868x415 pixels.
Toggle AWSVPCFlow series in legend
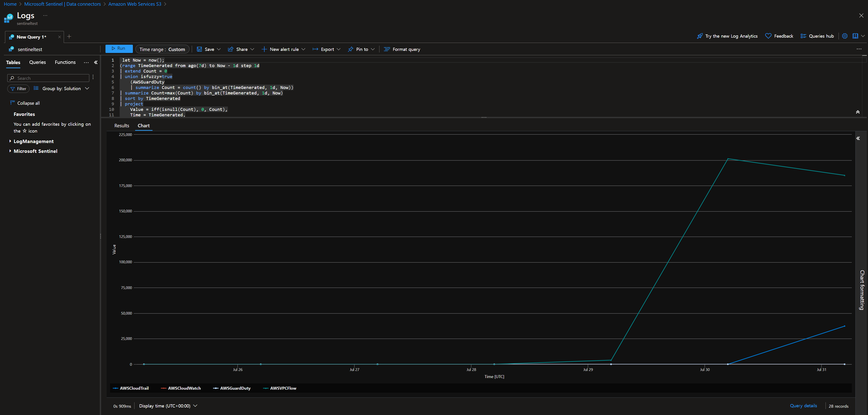tap(280, 388)
